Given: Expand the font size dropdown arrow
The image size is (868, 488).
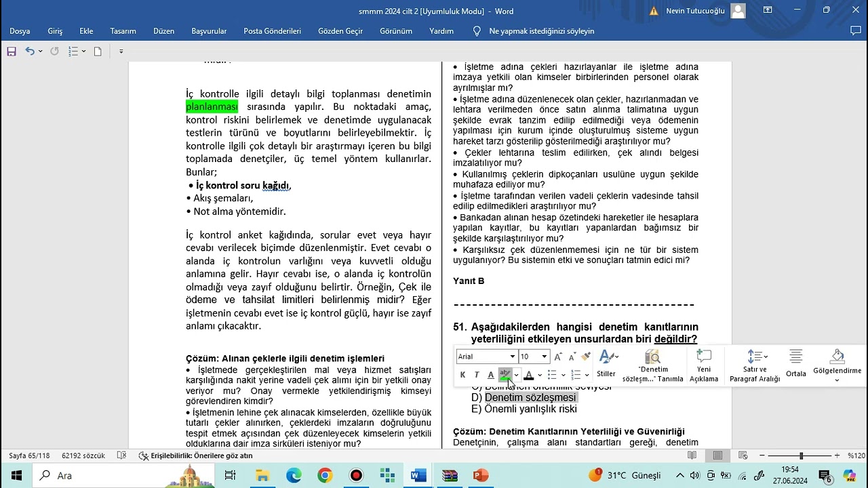Looking at the screenshot, I should [544, 357].
